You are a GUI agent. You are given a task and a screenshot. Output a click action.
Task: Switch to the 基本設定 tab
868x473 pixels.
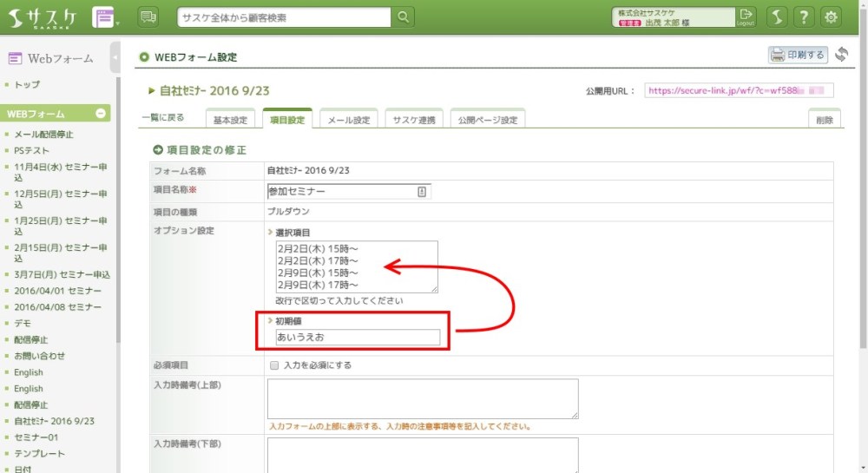pyautogui.click(x=230, y=120)
